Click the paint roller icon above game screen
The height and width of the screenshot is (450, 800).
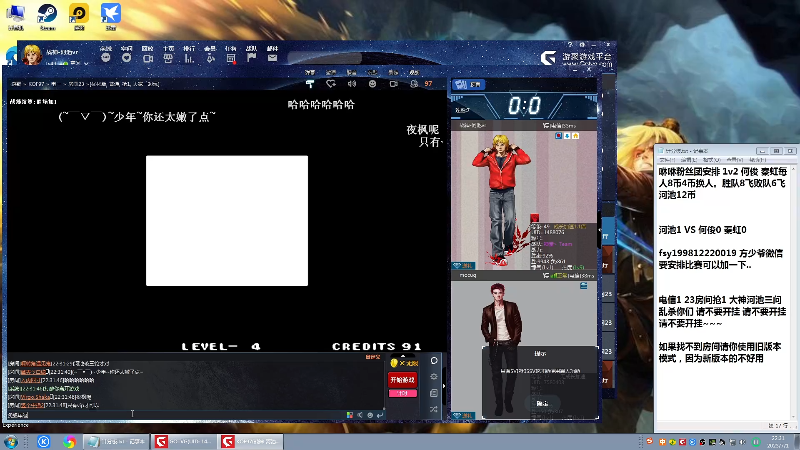pos(310,84)
